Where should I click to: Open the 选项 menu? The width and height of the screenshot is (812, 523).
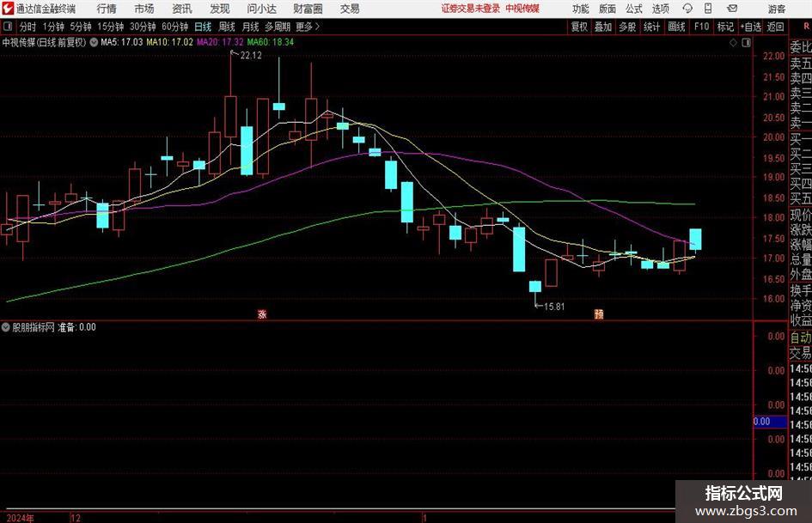tap(660, 9)
